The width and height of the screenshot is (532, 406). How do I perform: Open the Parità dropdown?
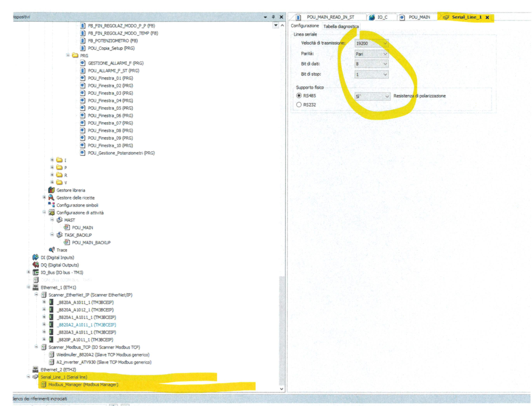(x=385, y=54)
